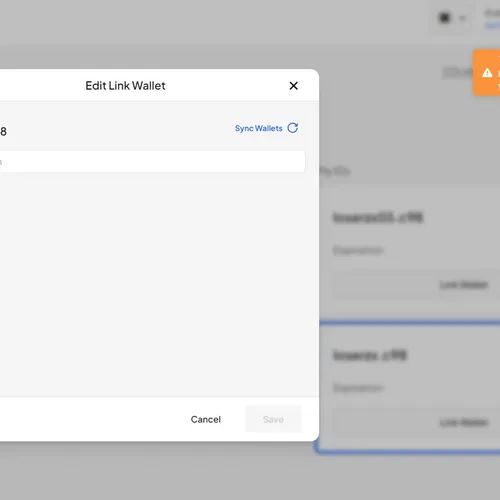Click the orange warning triangle icon
Viewport: 500px width, 500px height.
(487, 73)
